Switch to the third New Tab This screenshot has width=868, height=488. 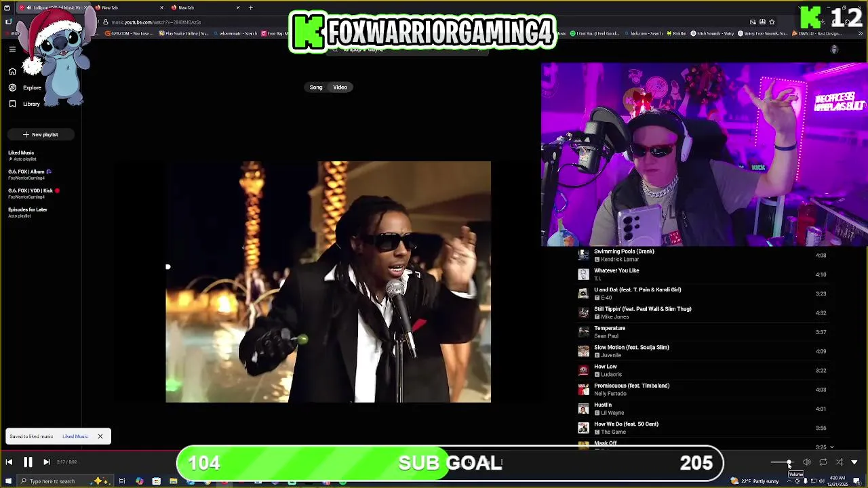click(205, 7)
